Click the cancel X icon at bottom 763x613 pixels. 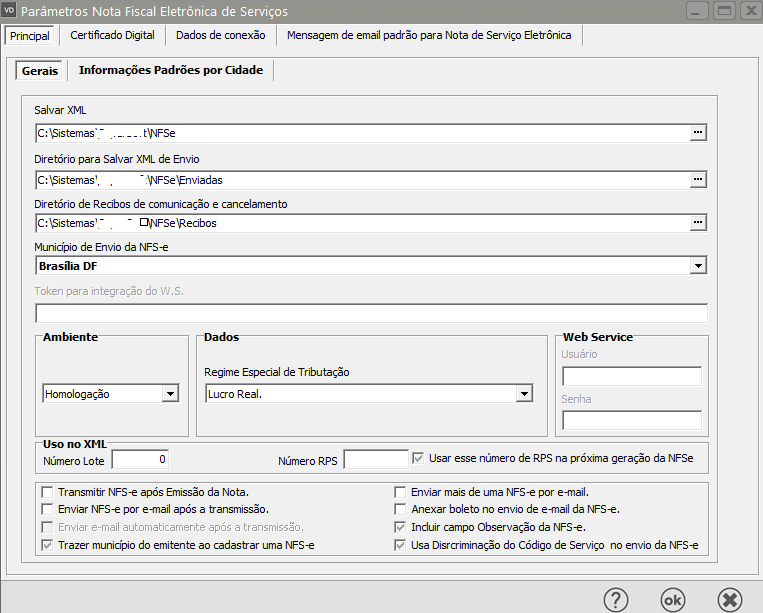point(730,599)
